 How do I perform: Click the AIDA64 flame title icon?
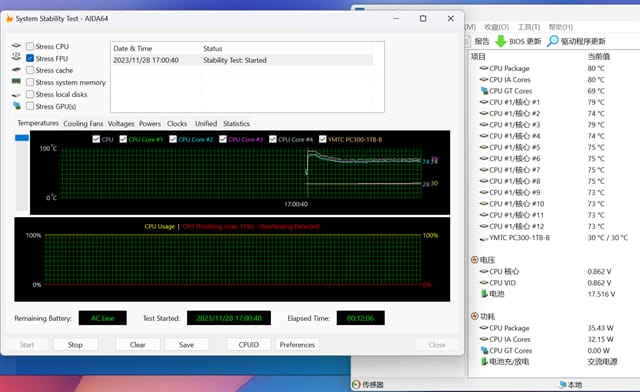click(9, 18)
